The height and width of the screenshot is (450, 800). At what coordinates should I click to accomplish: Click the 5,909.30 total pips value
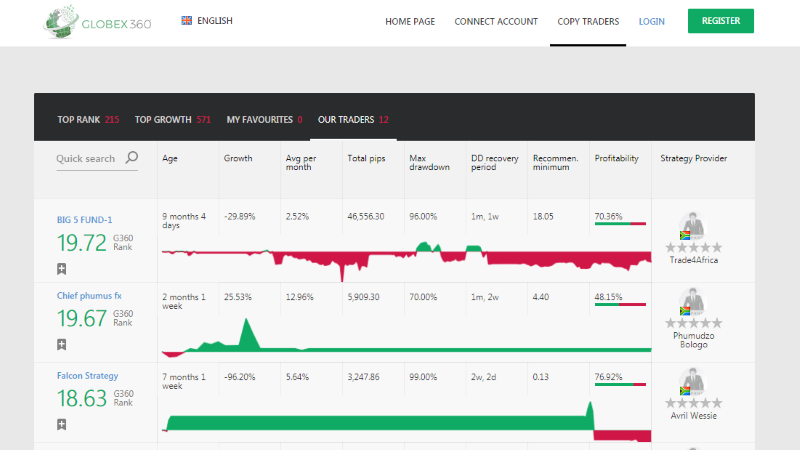pos(363,297)
